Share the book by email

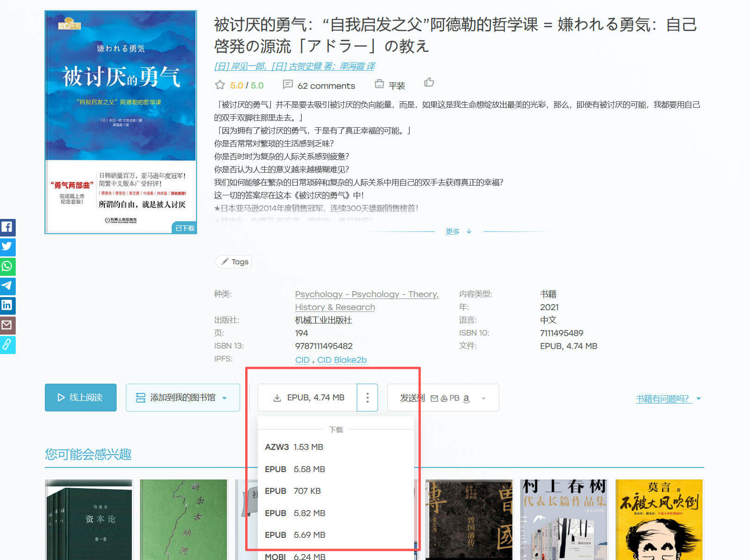tap(7, 325)
